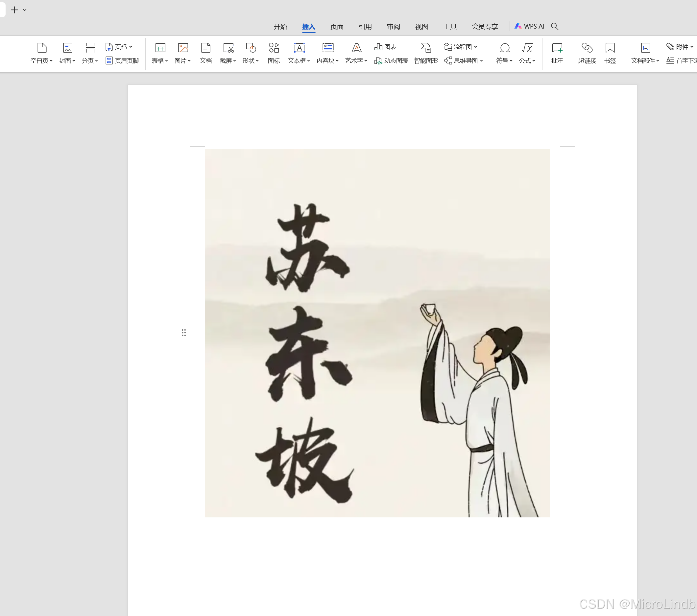Screen dimensions: 697x616
Task: Open the 审阅 ribbon tab
Action: [x=393, y=27]
